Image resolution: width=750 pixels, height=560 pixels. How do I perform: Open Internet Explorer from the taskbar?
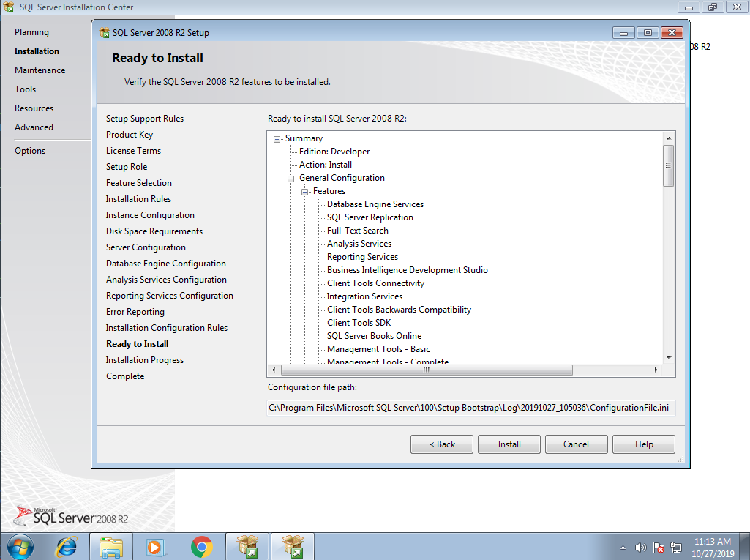pyautogui.click(x=67, y=547)
